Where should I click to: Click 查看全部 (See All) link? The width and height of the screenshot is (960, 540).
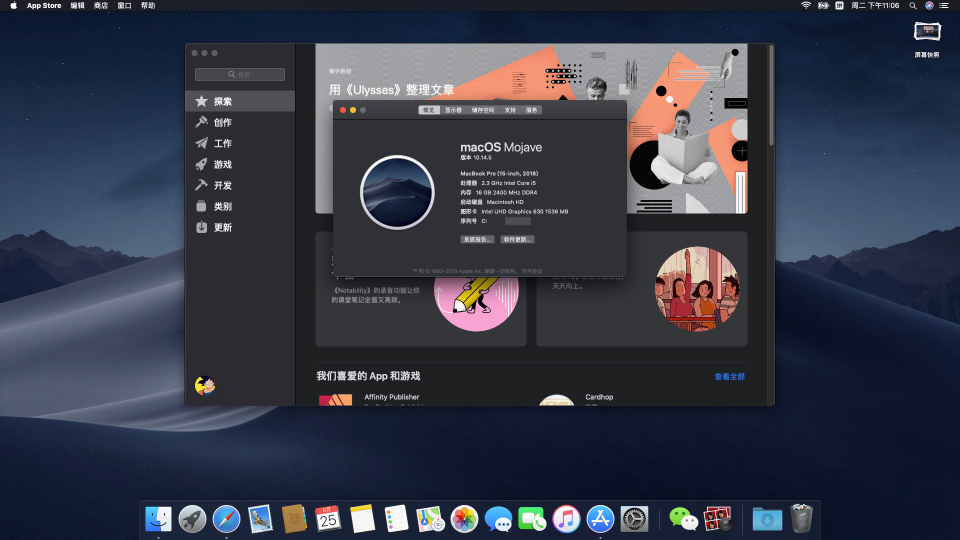click(729, 377)
